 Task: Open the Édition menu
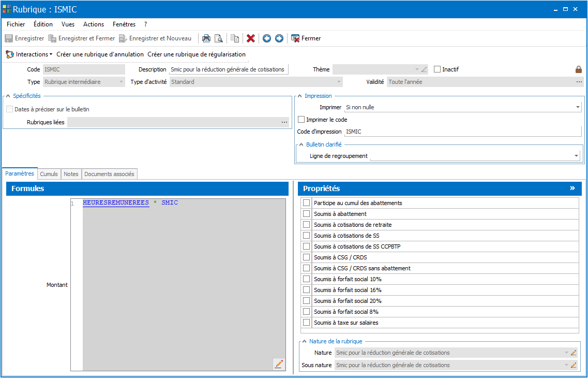pos(43,24)
